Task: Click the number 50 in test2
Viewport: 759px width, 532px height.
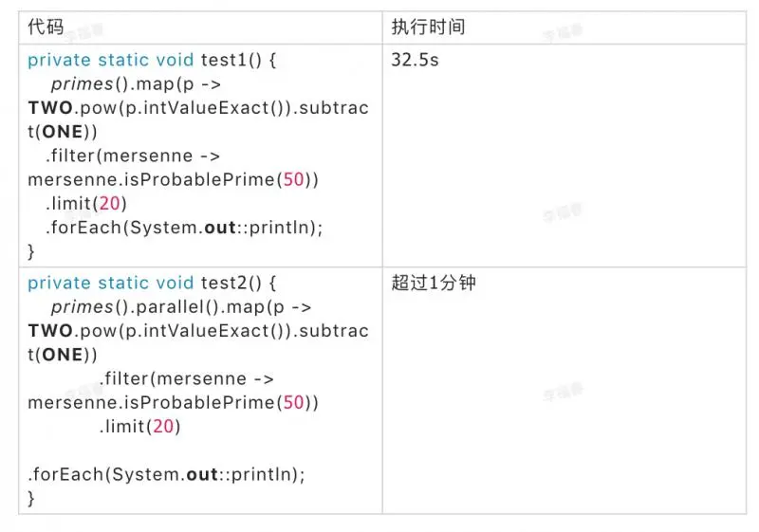Action: coord(293,402)
